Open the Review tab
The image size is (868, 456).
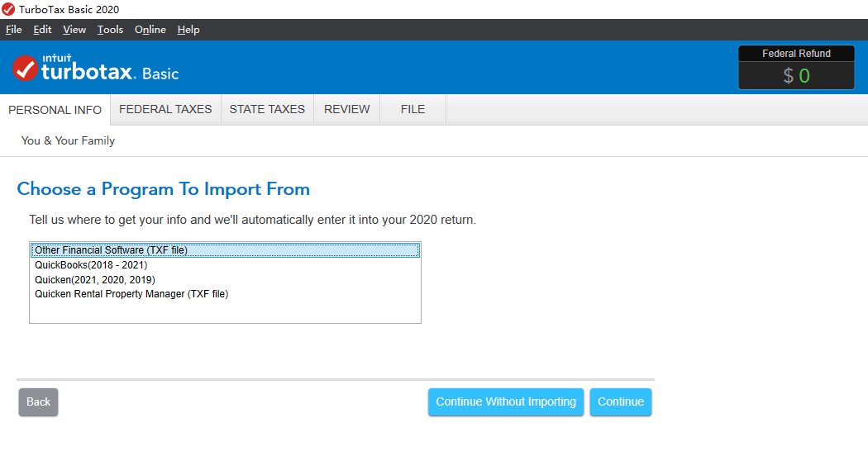347,109
